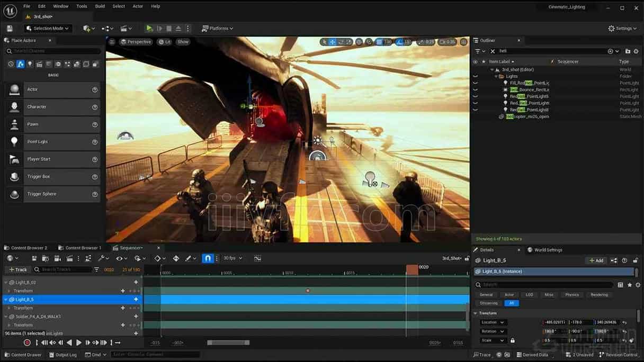
Task: Click add folder icon in Outliner
Action: coord(628,51)
